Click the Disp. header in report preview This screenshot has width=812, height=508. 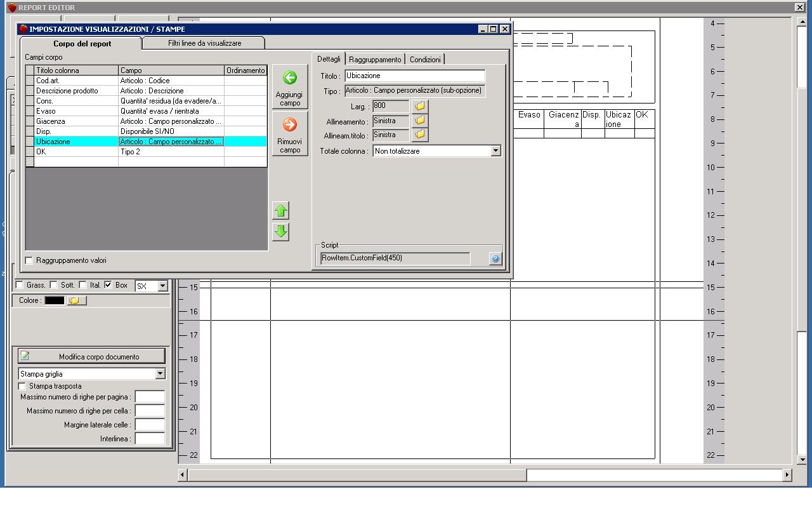(591, 115)
